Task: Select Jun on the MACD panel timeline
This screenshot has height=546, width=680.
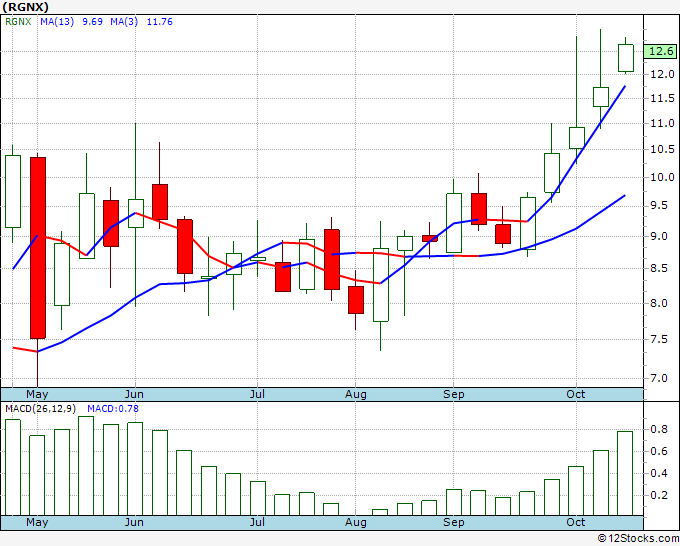Action: (x=134, y=522)
